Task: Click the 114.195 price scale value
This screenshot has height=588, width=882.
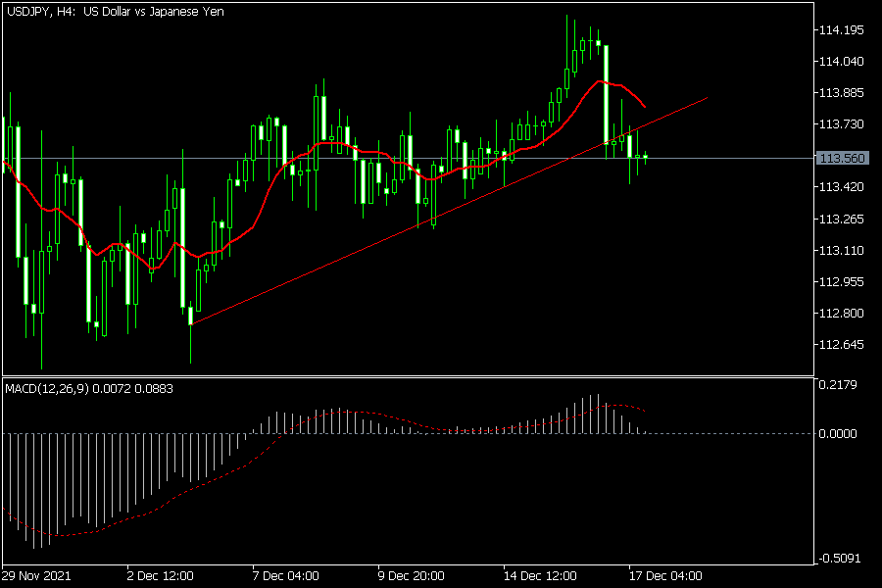Action: (x=842, y=29)
